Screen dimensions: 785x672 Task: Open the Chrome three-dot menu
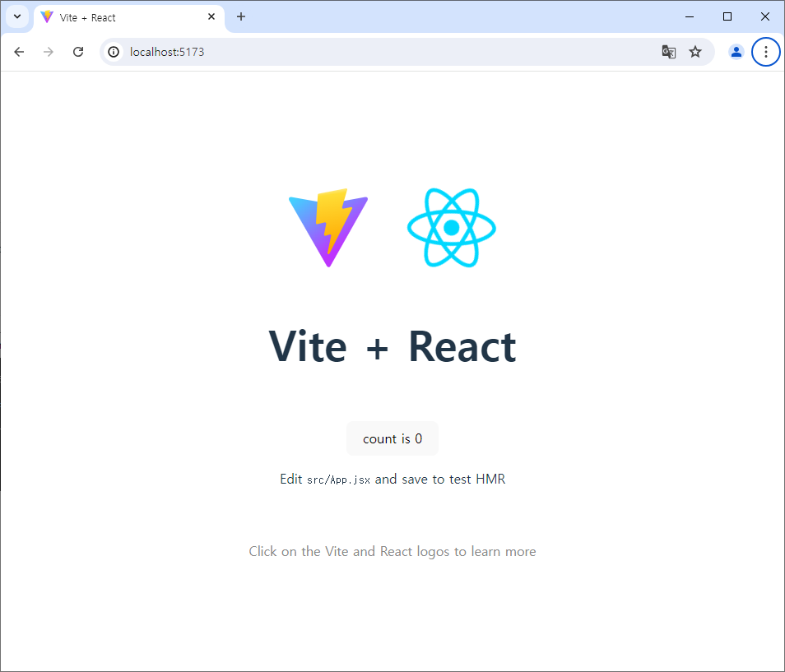tap(765, 52)
